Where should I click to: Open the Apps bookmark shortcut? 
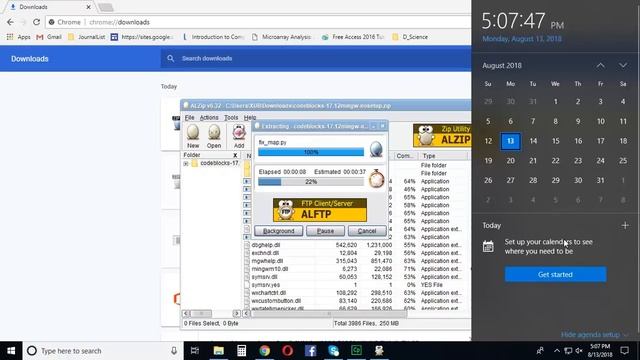click(19, 37)
